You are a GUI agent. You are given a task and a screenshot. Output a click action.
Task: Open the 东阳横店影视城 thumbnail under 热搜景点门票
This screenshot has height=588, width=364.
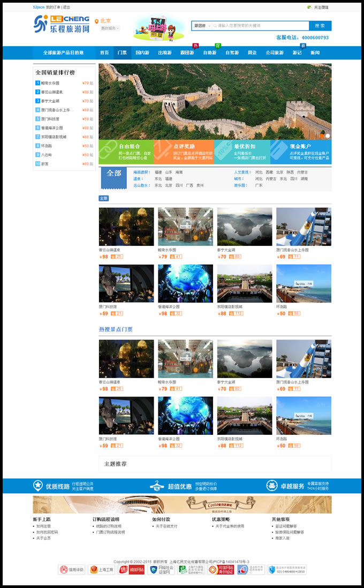pos(245,416)
